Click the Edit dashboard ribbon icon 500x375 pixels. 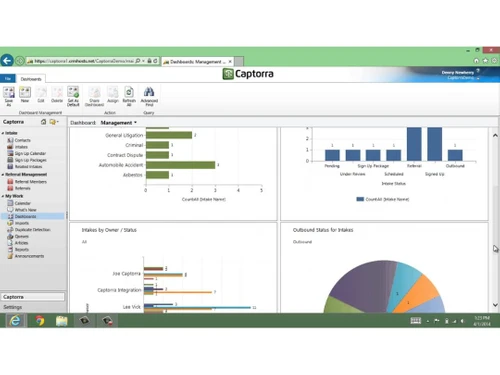41,95
